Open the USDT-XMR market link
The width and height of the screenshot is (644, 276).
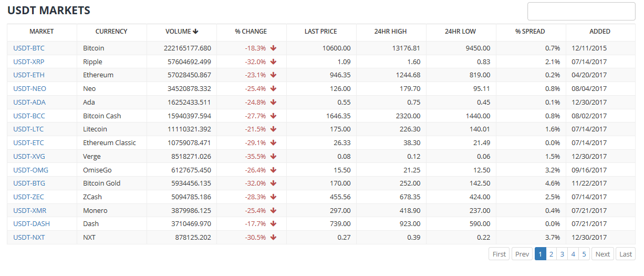(x=30, y=211)
